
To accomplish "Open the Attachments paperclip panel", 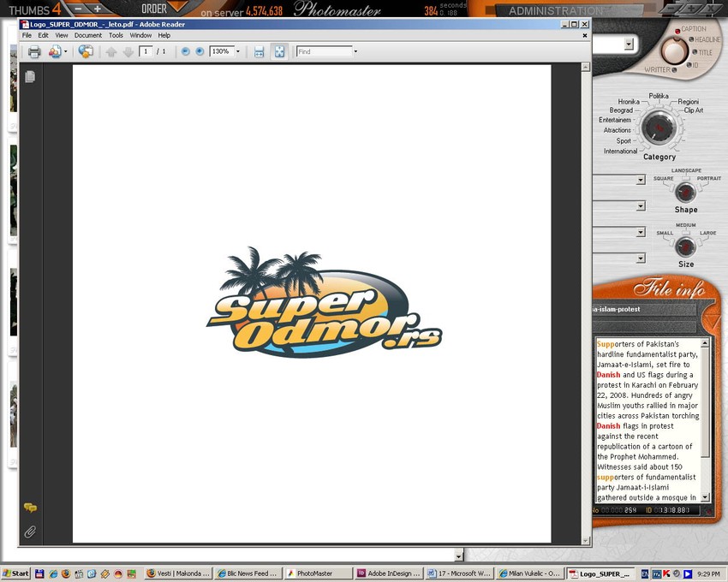I will pos(30,532).
